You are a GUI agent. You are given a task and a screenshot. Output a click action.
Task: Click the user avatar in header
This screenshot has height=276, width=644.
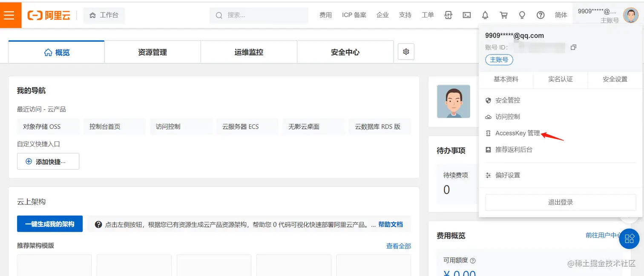(630, 15)
